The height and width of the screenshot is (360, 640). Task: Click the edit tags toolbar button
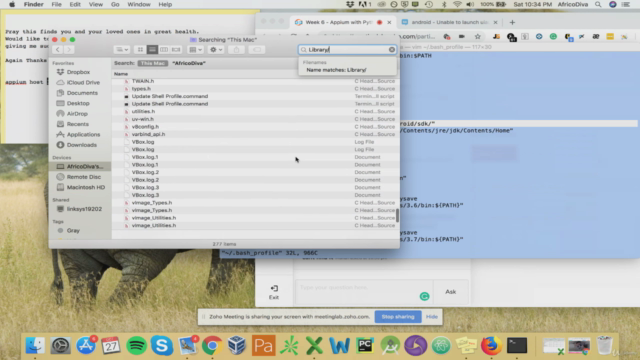point(257,49)
